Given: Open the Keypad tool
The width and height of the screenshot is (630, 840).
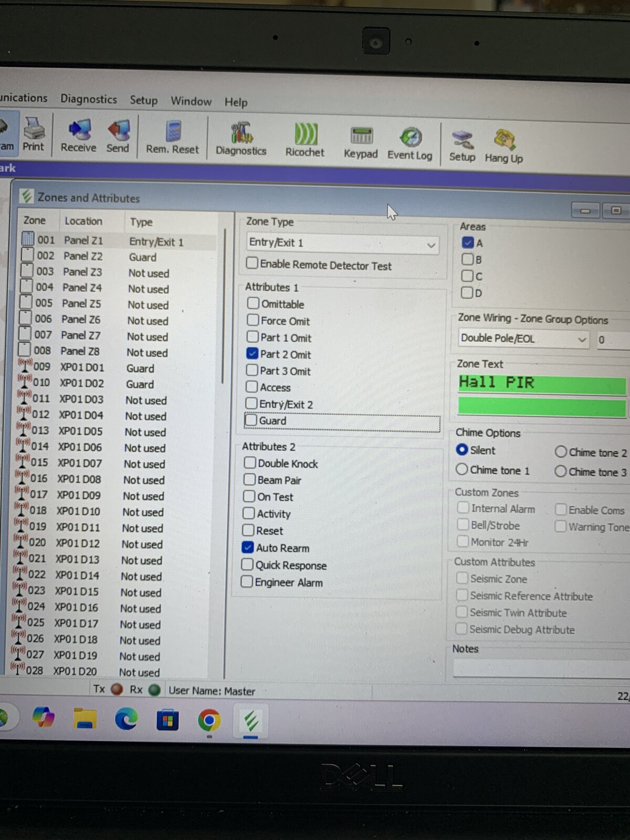Looking at the screenshot, I should (361, 141).
